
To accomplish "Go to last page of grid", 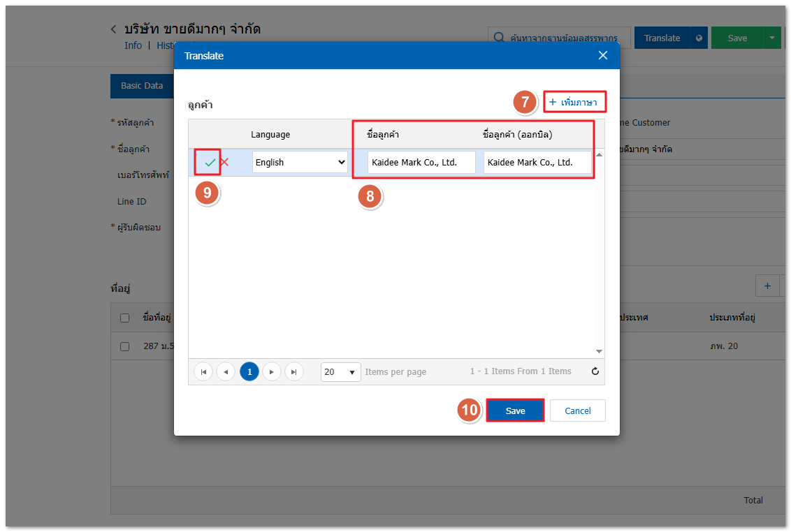I will [x=294, y=372].
